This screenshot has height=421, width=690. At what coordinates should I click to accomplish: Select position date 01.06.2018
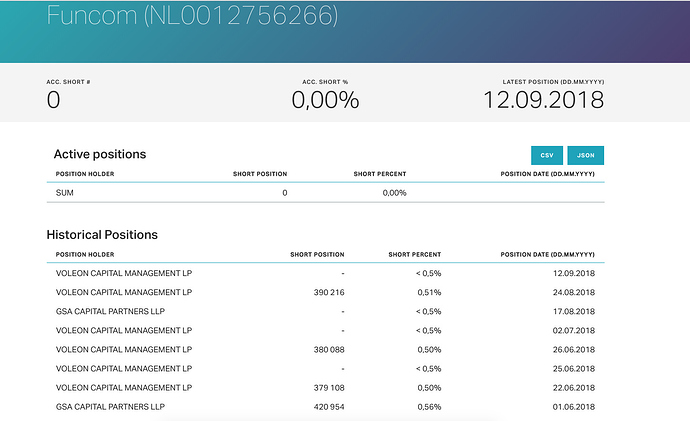click(x=574, y=407)
